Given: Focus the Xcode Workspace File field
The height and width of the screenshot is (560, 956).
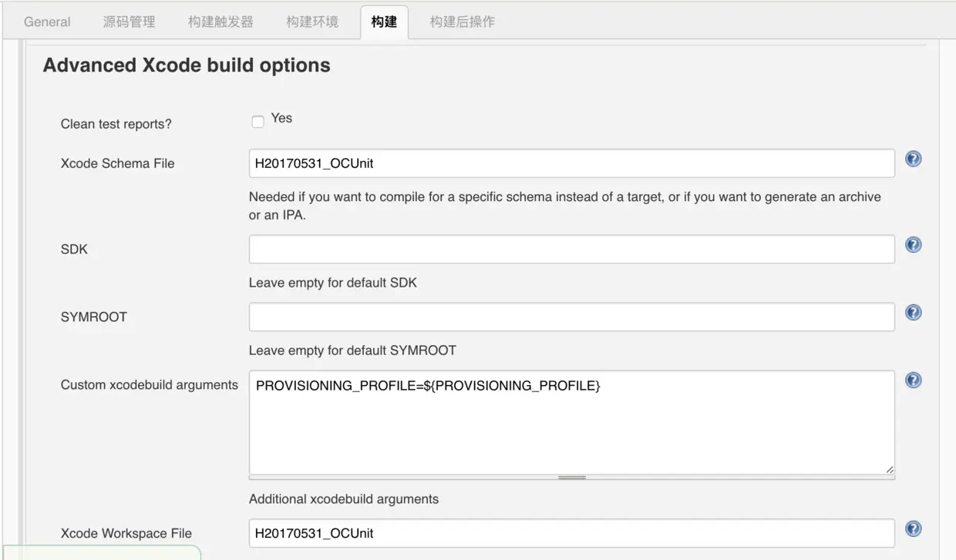Looking at the screenshot, I should pos(571,533).
